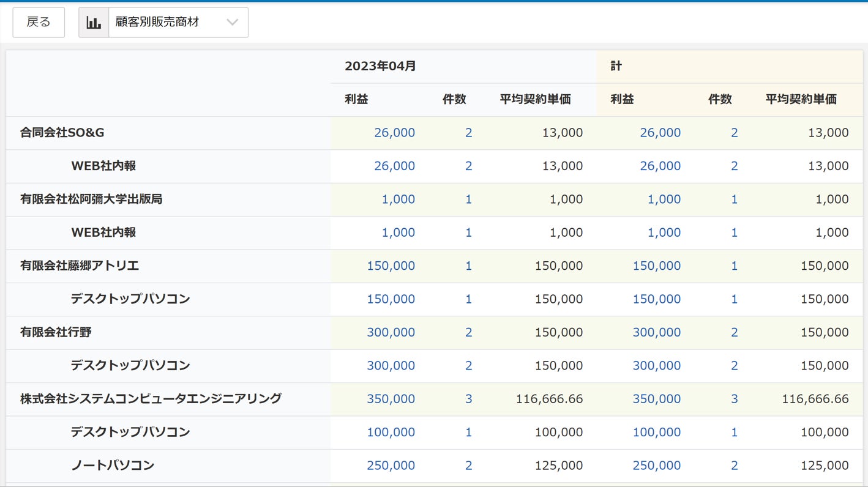Select the 2023年04月 column header
The width and height of the screenshot is (868, 487).
pyautogui.click(x=380, y=66)
